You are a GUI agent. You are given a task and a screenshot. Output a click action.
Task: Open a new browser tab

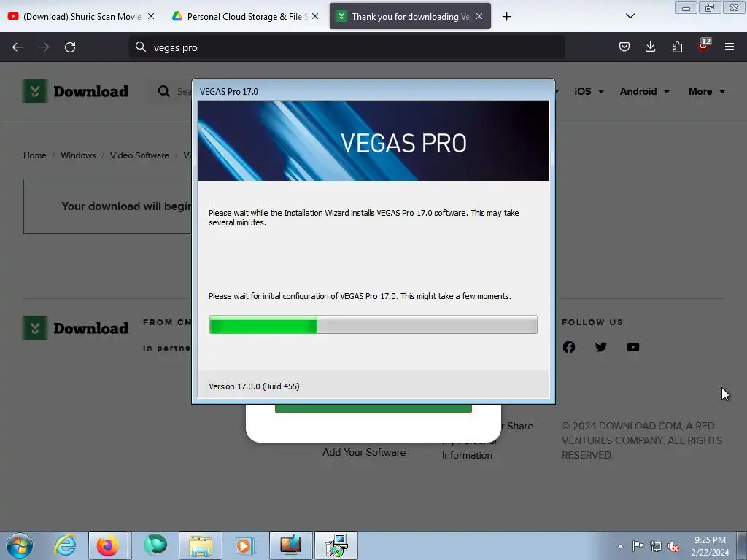click(x=506, y=17)
